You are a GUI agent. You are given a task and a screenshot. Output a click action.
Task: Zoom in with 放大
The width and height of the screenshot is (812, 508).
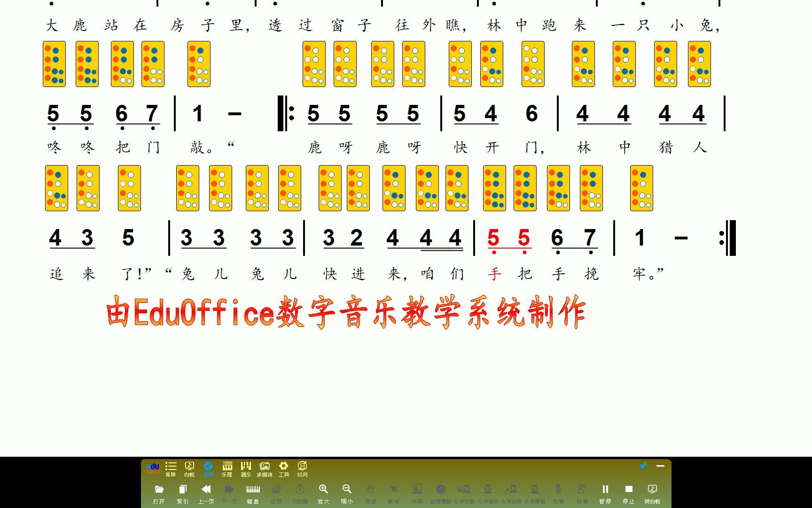[x=323, y=494]
